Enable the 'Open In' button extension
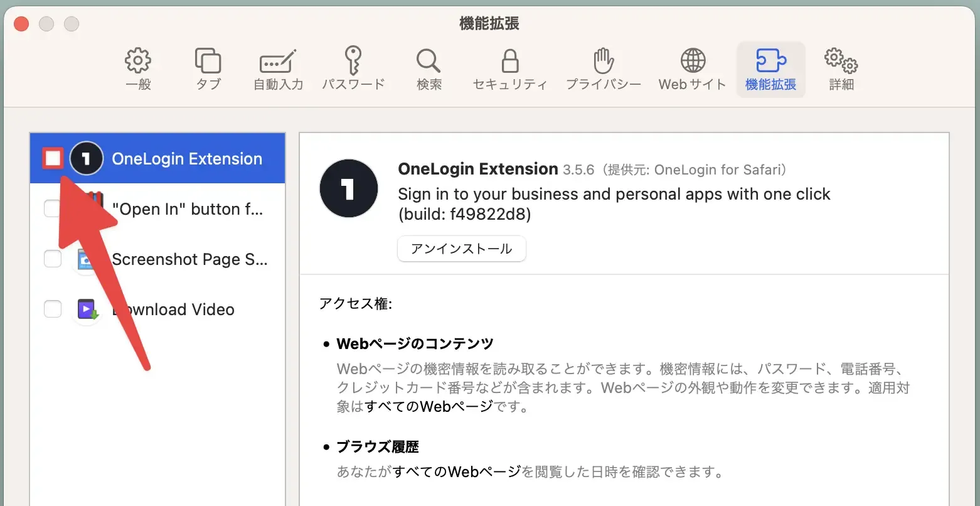Viewport: 980px width, 506px height. (53, 208)
